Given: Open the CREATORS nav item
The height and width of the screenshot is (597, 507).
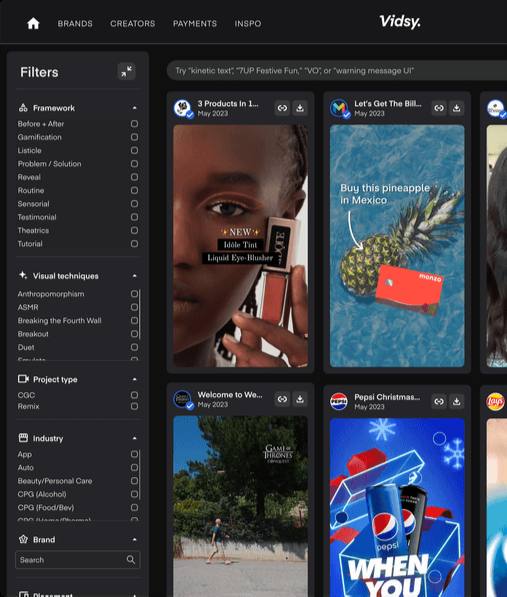Looking at the screenshot, I should click(x=132, y=24).
